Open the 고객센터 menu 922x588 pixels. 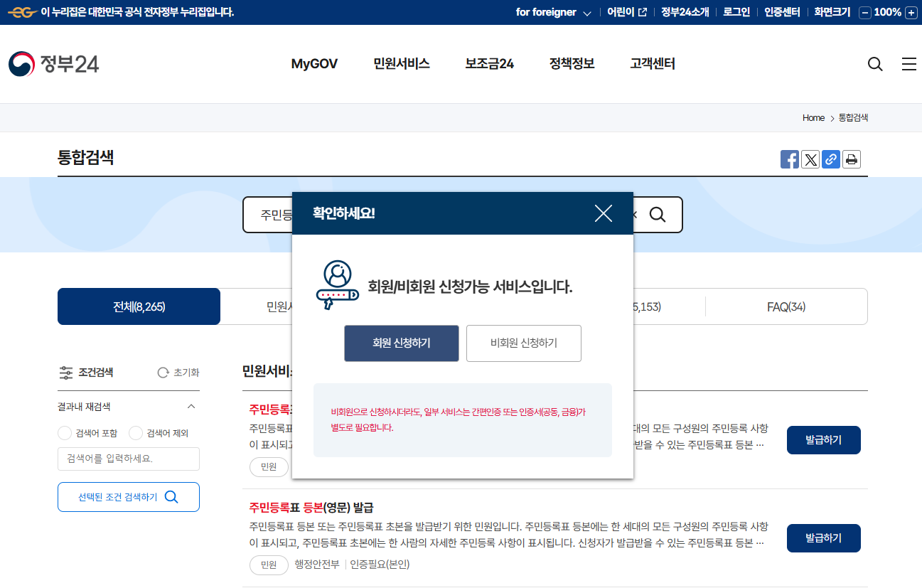(653, 64)
